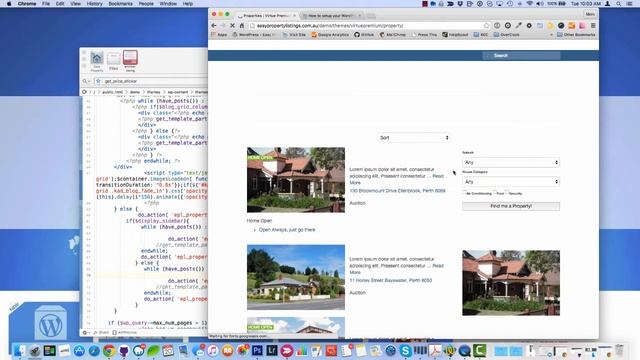Click the Bayswater, Perth address link

coord(391,280)
